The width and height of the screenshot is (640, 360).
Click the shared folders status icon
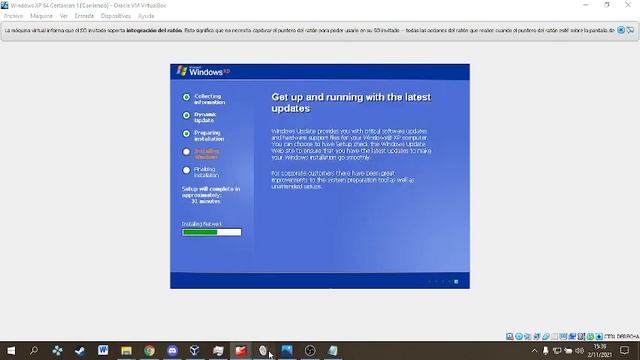tap(554, 336)
